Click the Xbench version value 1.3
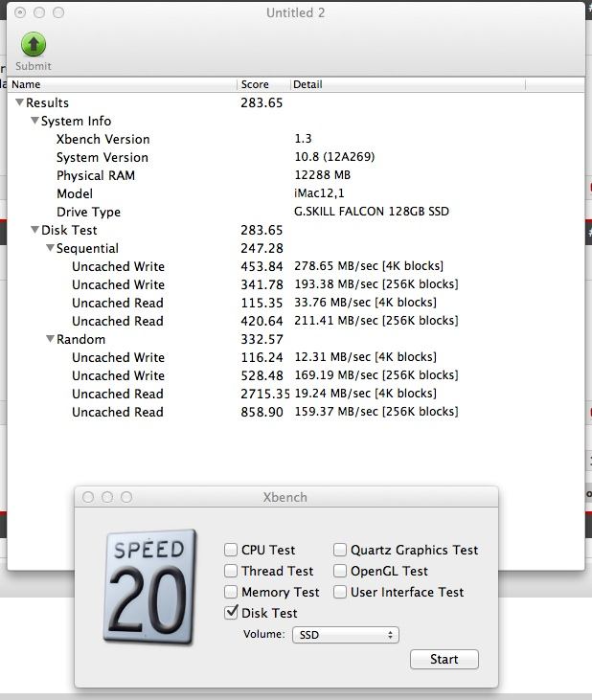 click(303, 139)
